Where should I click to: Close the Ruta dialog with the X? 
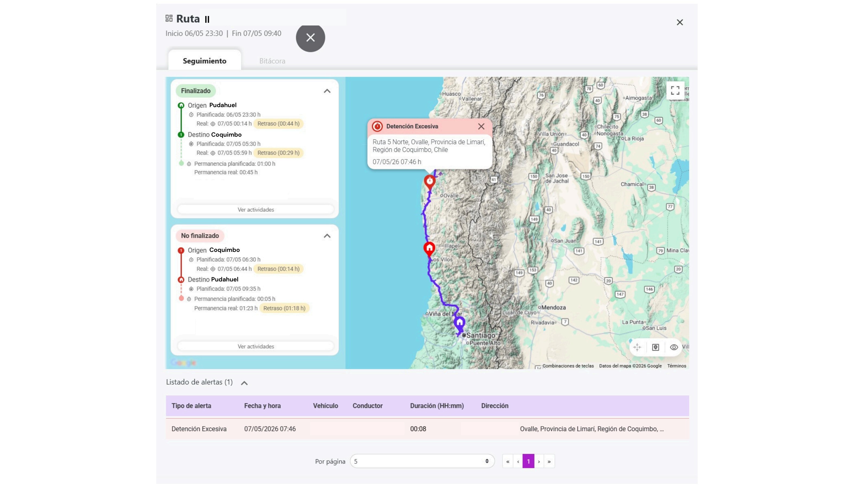(680, 22)
